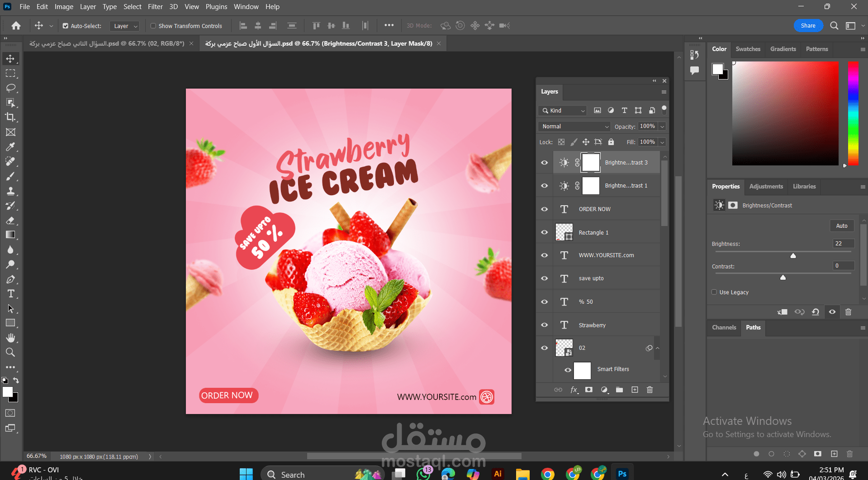
Task: Select the Rectangle shape tool
Action: point(10,323)
